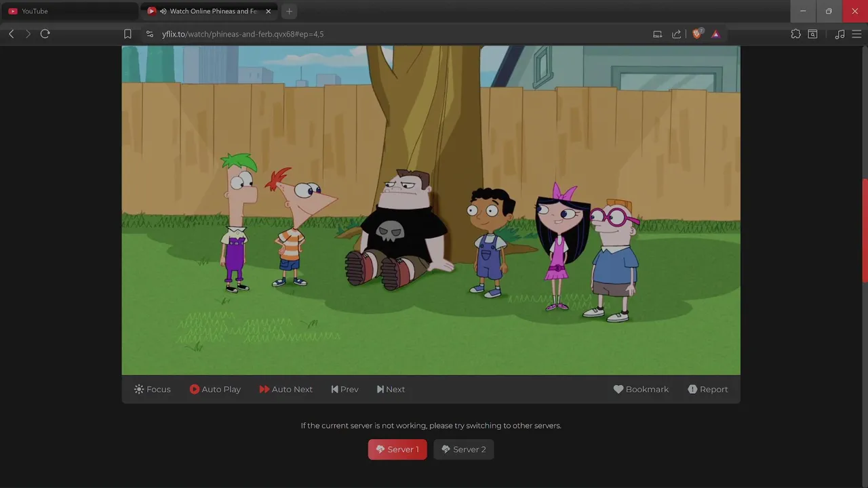Open the Brave hamburger menu

[x=857, y=34]
